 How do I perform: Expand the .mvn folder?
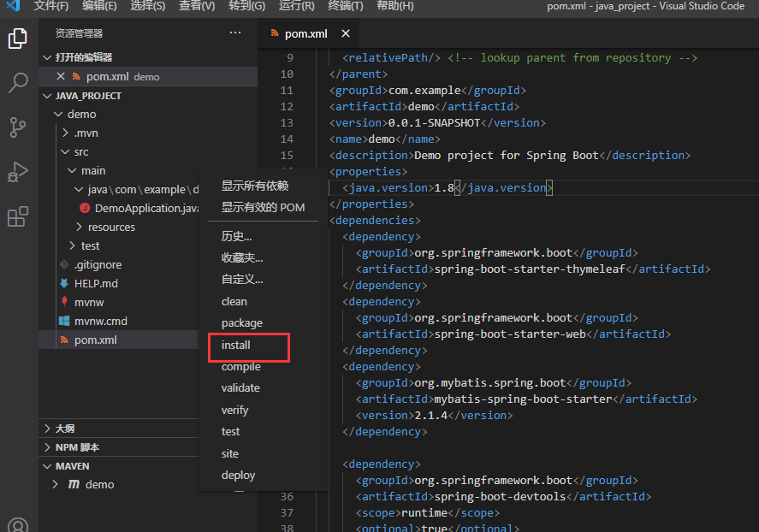click(65, 133)
